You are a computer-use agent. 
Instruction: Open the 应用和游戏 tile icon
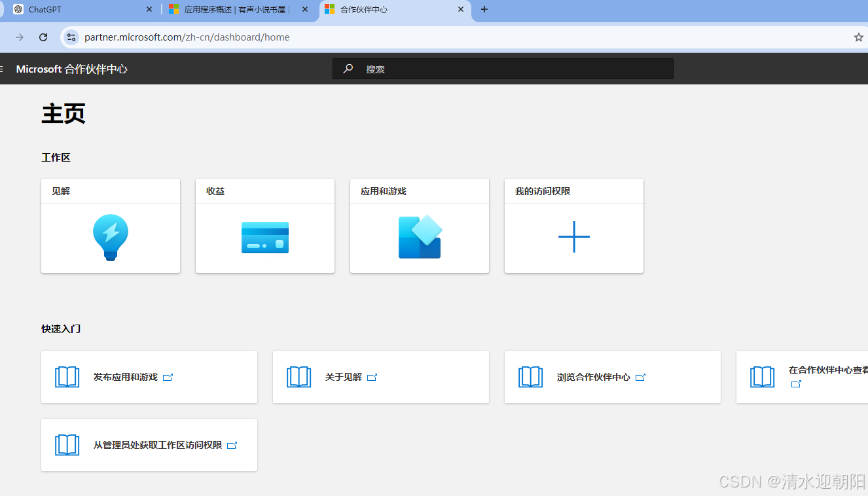(420, 237)
